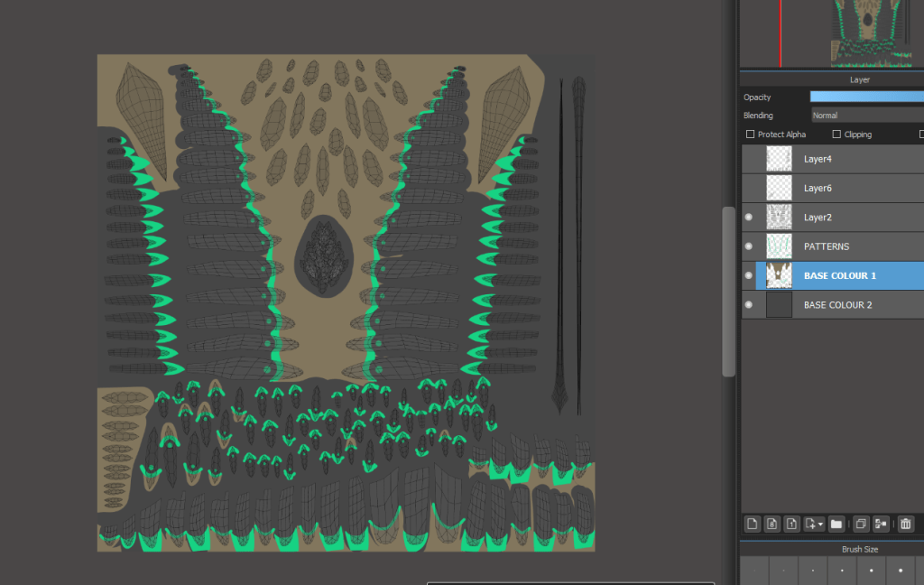Click the layer Opacity slider
The image size is (924, 585).
point(866,97)
